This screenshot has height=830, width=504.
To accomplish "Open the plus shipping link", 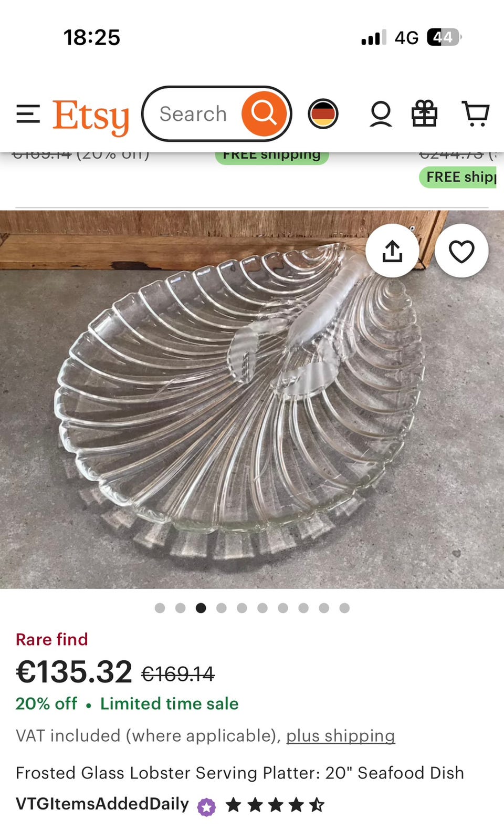I will [x=340, y=735].
